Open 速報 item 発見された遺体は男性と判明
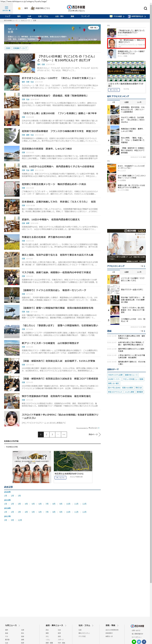This screenshot has height=644, width=152. click(132, 337)
